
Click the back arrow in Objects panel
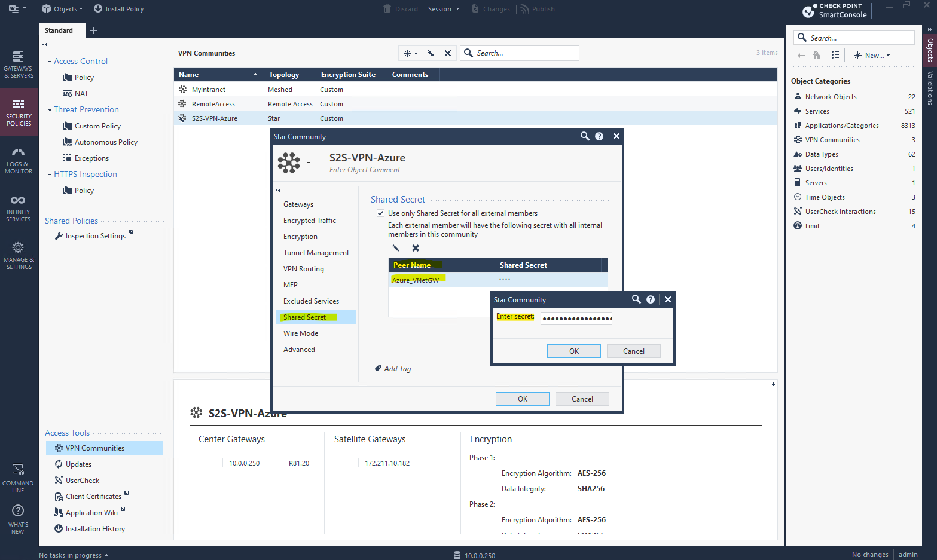[802, 55]
